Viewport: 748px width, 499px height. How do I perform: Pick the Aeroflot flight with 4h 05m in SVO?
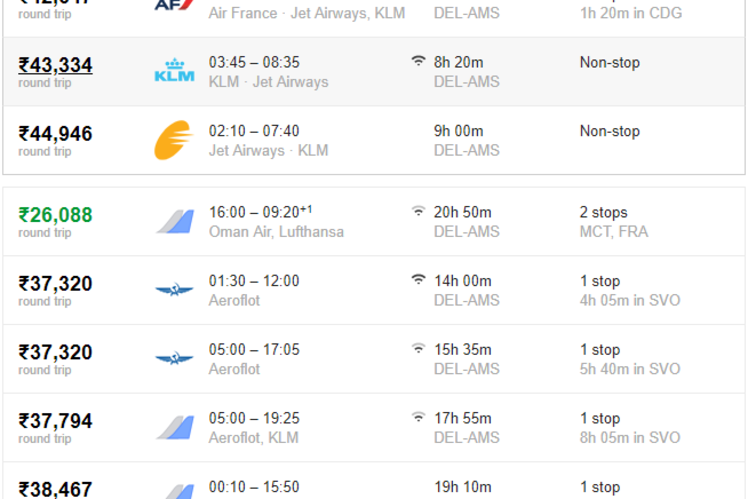click(x=374, y=290)
